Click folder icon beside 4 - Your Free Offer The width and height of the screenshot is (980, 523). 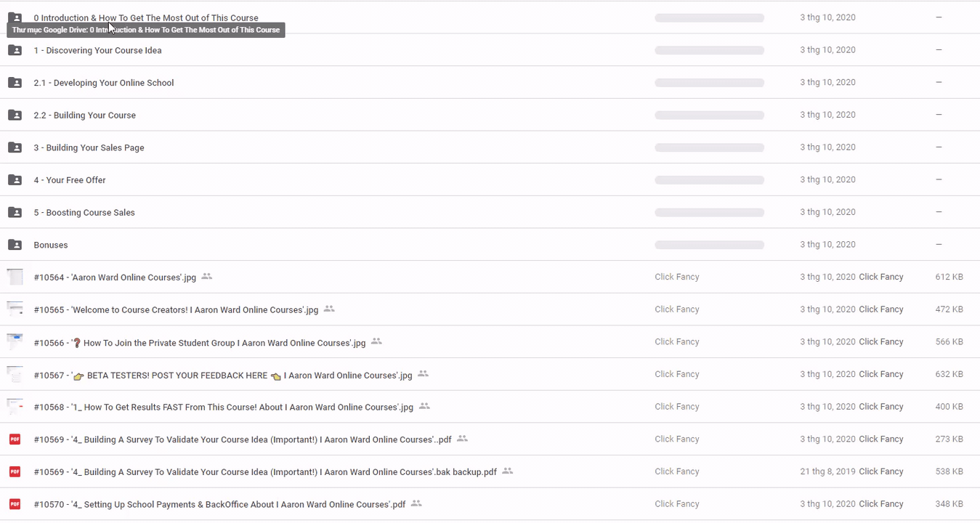click(15, 180)
